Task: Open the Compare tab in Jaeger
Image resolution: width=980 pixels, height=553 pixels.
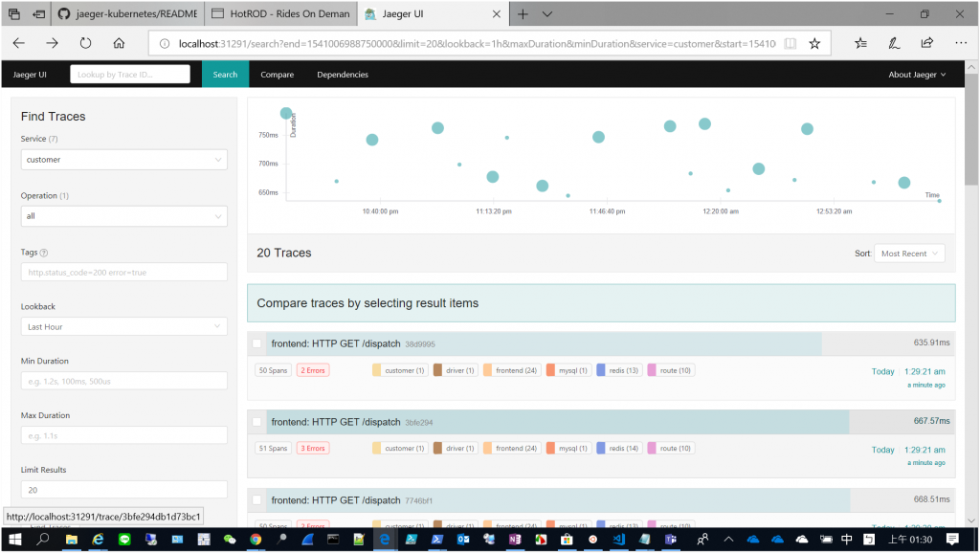Action: pyautogui.click(x=277, y=75)
